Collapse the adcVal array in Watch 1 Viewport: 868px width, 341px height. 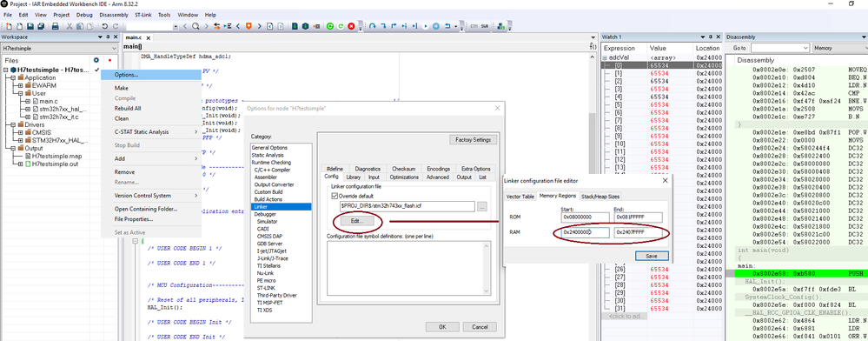605,57
